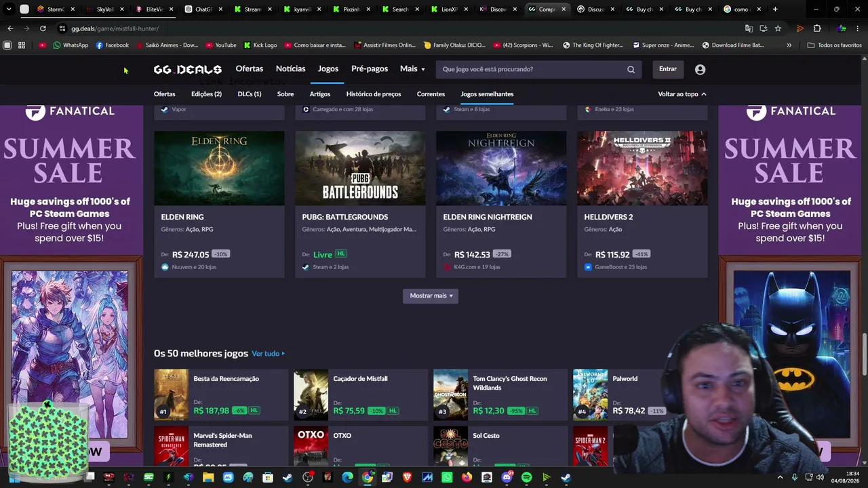Expand Mostrar mais similar games
Viewport: 868px width, 488px height.
pos(431,296)
